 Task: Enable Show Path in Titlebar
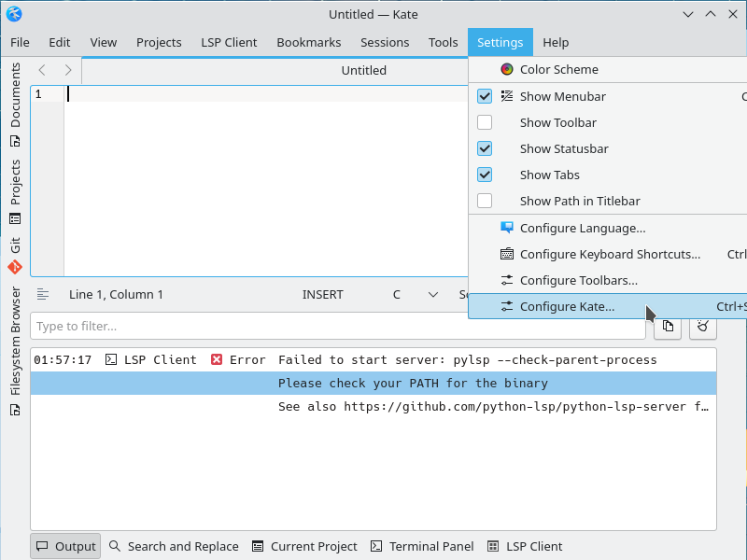click(485, 201)
